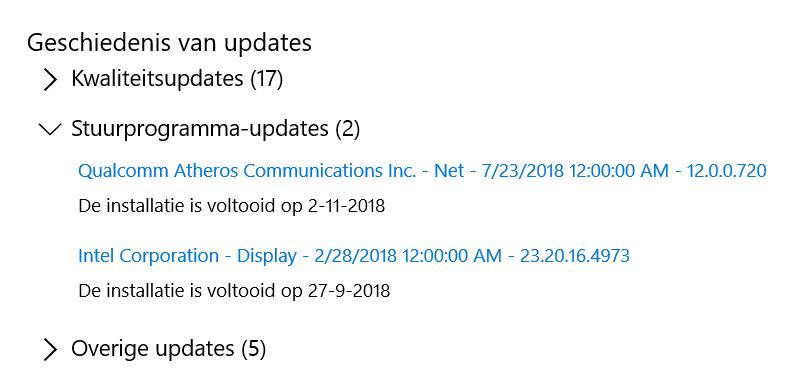
Task: Click the word Net in Qualcomm link
Action: [449, 171]
